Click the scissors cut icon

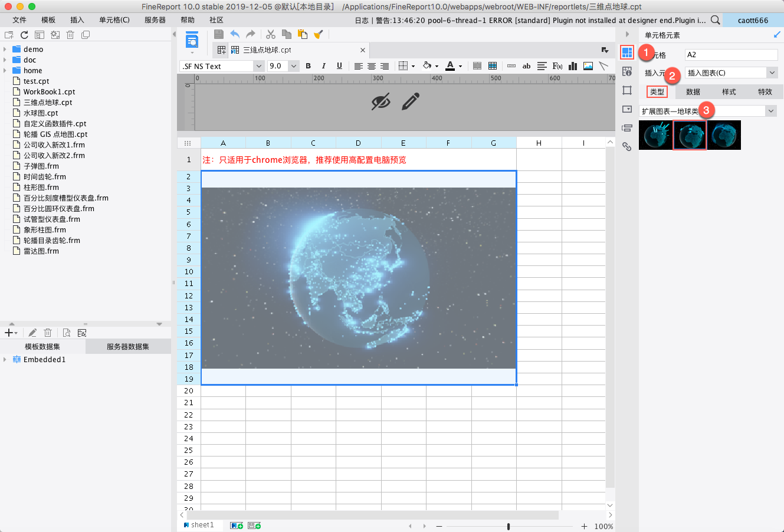(x=271, y=34)
